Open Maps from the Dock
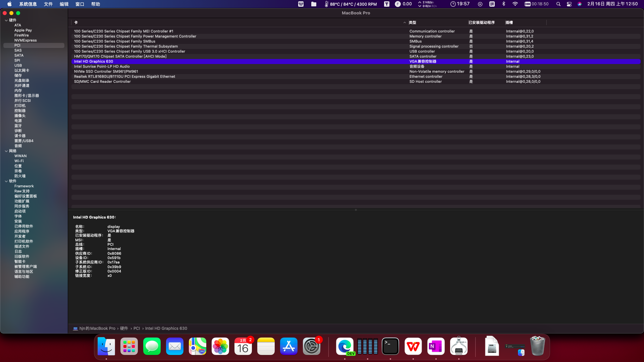Viewport: 644px width, 362px height. [198, 346]
